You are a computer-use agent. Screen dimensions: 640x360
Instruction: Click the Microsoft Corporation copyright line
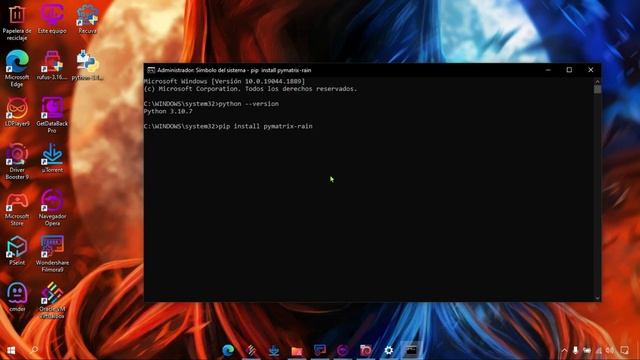[250, 89]
